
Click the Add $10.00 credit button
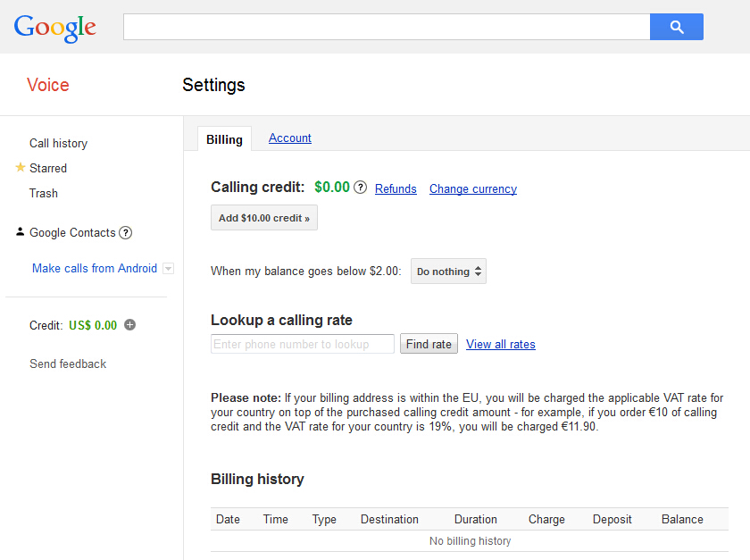[264, 218]
